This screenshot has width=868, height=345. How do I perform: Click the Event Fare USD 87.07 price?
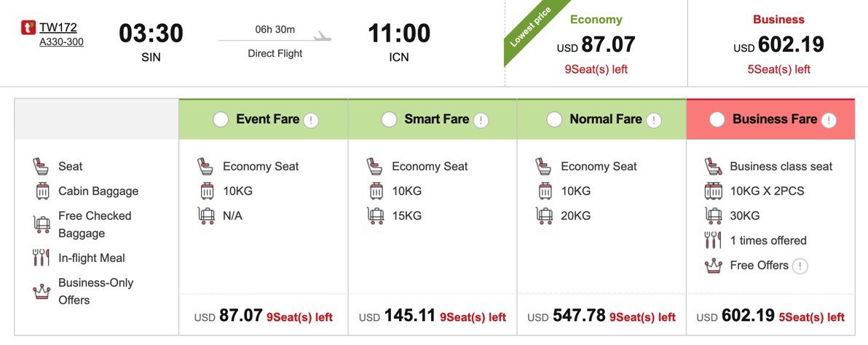coord(229,317)
